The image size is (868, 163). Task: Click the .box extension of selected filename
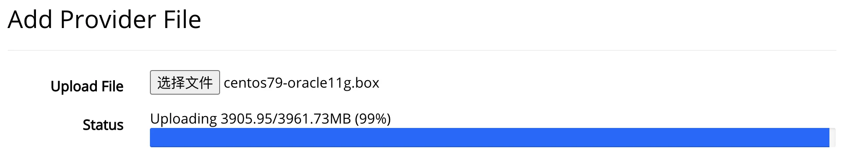click(x=366, y=83)
